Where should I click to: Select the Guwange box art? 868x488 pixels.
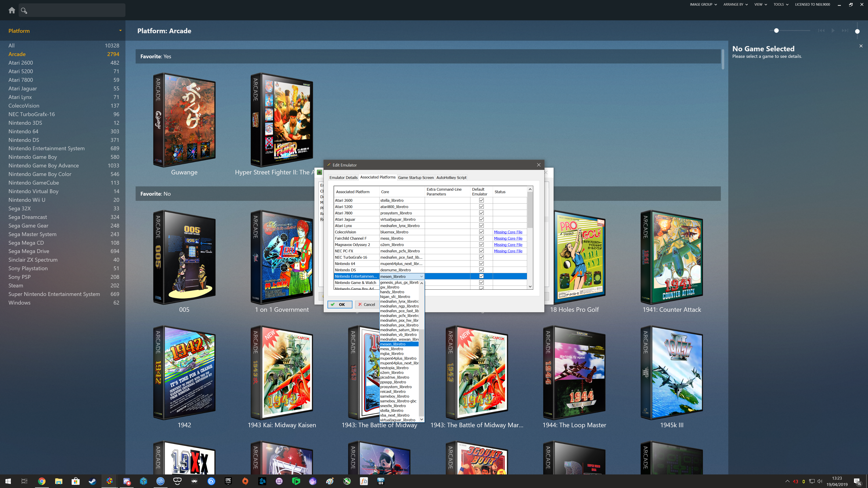tap(184, 120)
